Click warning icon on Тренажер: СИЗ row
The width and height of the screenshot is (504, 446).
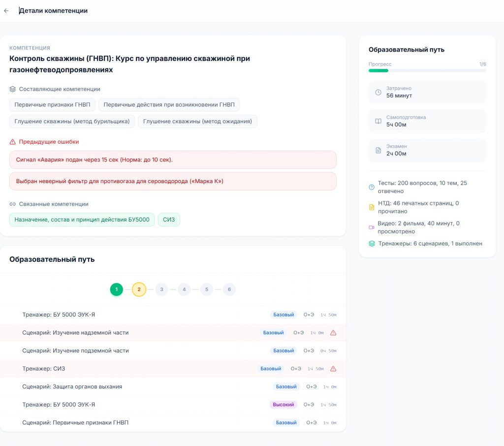pyautogui.click(x=333, y=369)
